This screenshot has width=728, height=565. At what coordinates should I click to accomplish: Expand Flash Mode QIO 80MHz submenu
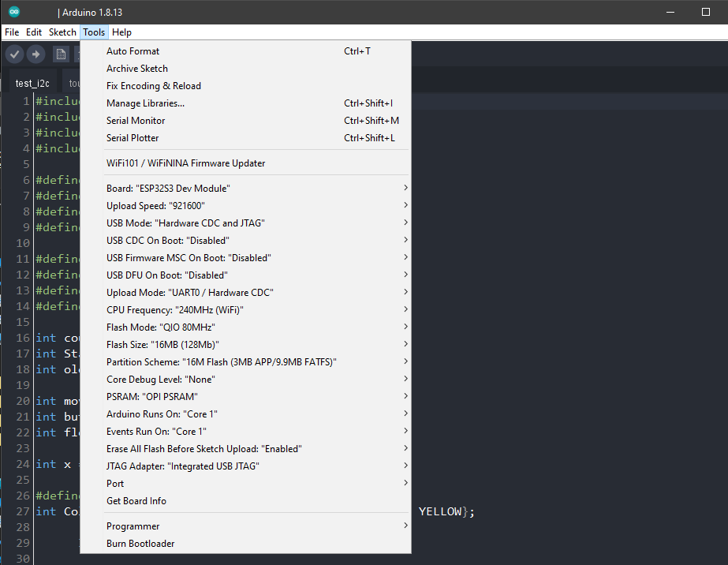245,327
